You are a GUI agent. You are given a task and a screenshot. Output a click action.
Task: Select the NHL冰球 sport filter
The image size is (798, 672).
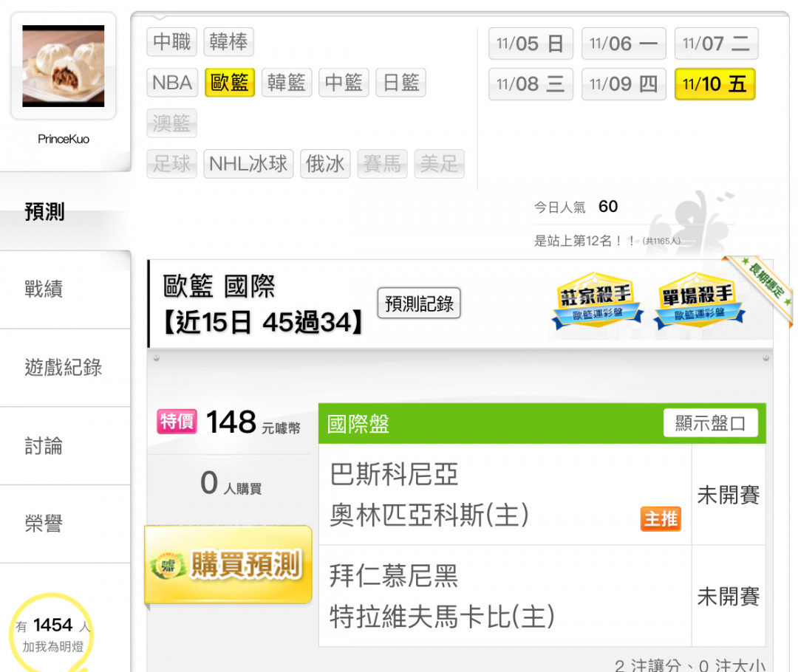coord(248,164)
